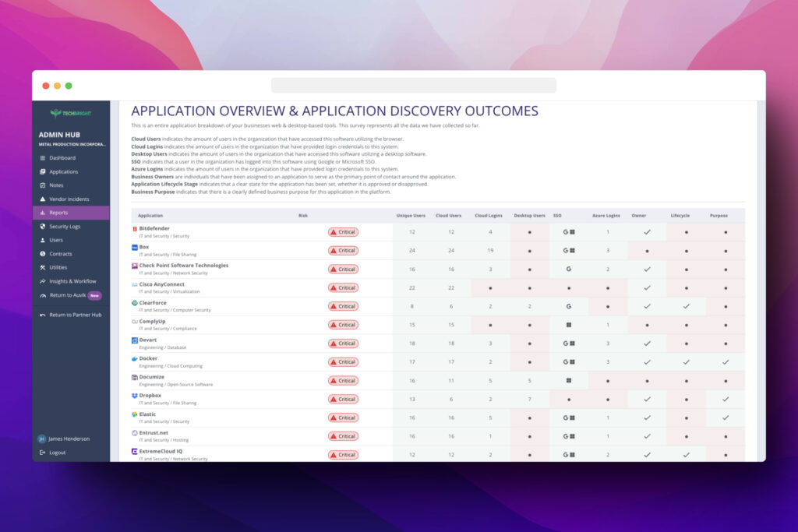Click the Documize app icon
Screen dimensions: 798x532
pyautogui.click(x=134, y=377)
